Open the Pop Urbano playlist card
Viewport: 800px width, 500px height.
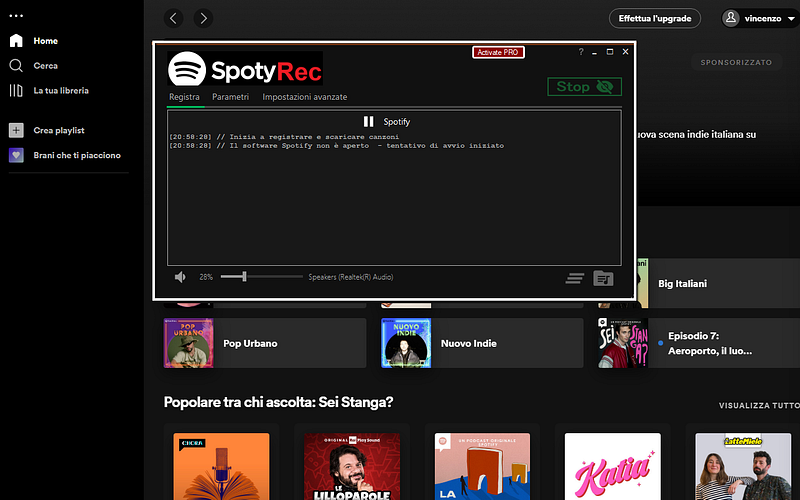click(265, 343)
